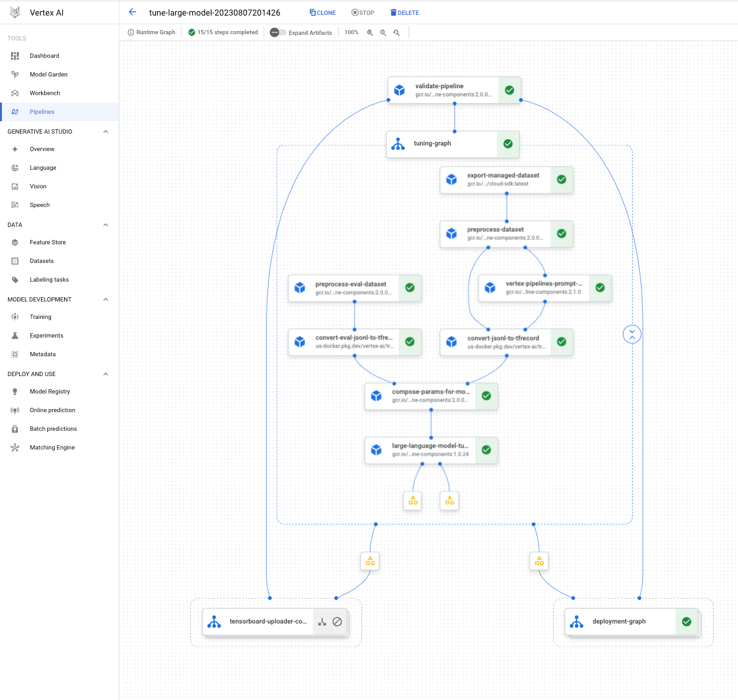
Task: Select the vertex-pipelines-prompt node
Action: pyautogui.click(x=545, y=288)
